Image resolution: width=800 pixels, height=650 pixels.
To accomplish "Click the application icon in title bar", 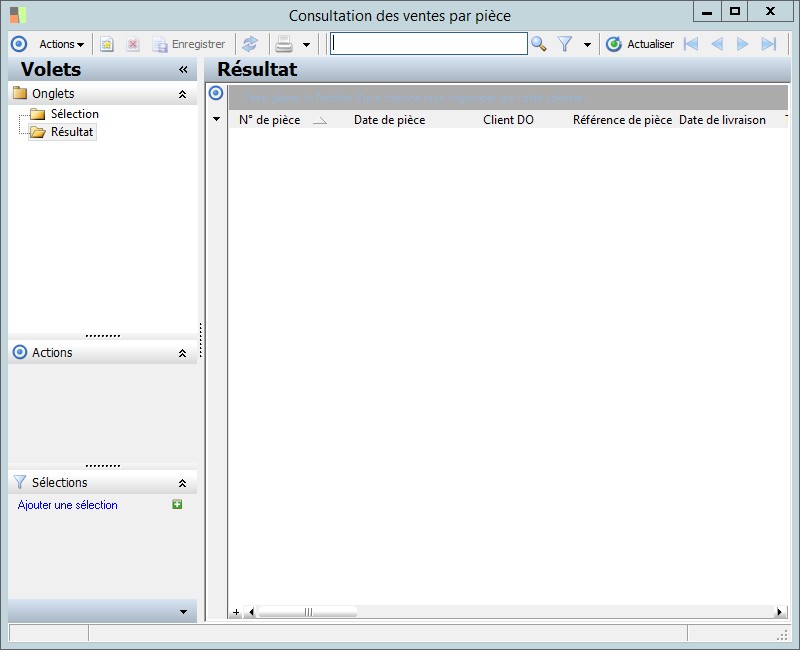I will click(18, 15).
